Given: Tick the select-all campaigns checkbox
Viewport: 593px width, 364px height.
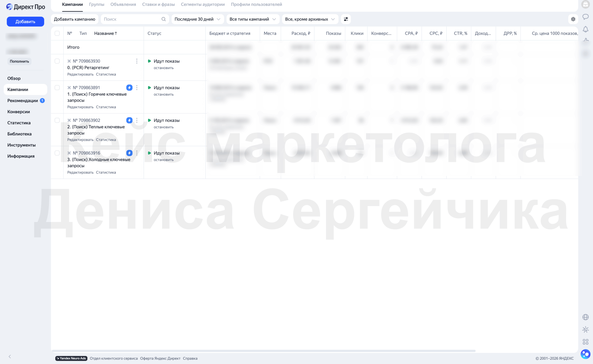Looking at the screenshot, I should click(x=57, y=34).
